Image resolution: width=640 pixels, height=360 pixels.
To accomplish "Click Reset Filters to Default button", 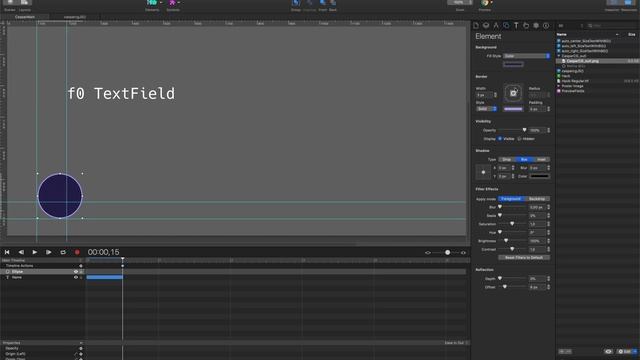I will click(524, 258).
